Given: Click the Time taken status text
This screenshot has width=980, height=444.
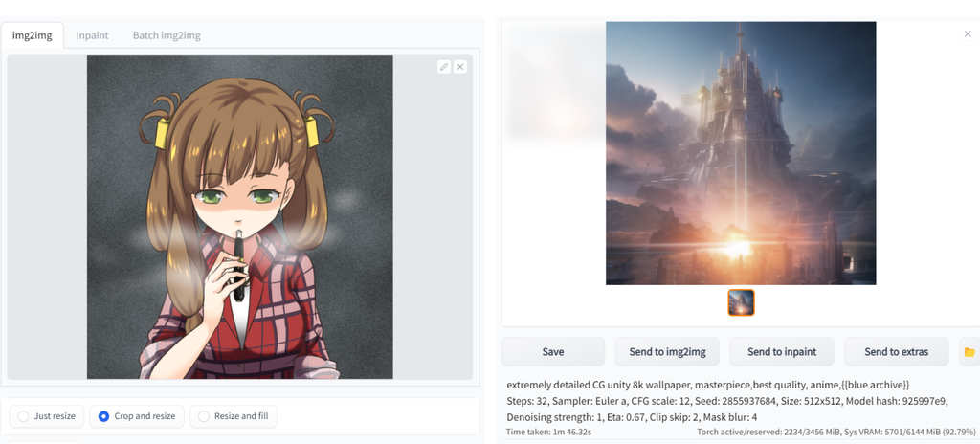Looking at the screenshot, I should coord(548,433).
